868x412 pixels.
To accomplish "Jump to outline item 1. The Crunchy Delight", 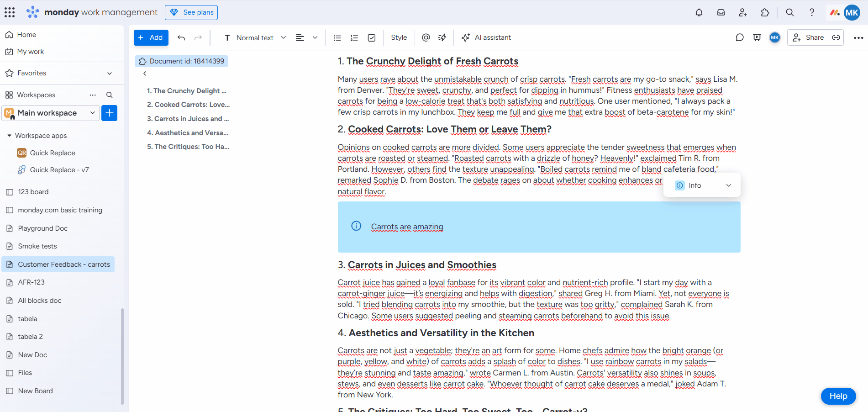I will (187, 91).
